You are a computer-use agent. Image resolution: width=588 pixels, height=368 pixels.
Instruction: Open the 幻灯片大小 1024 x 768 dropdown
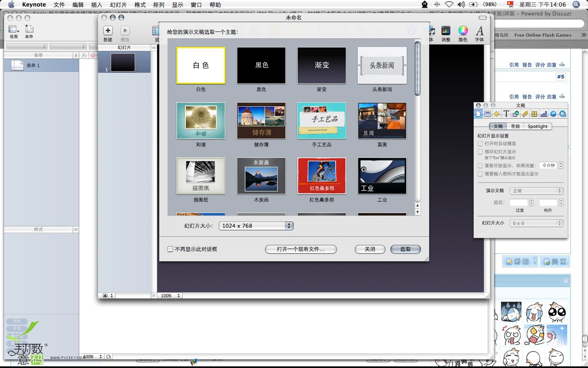point(256,226)
